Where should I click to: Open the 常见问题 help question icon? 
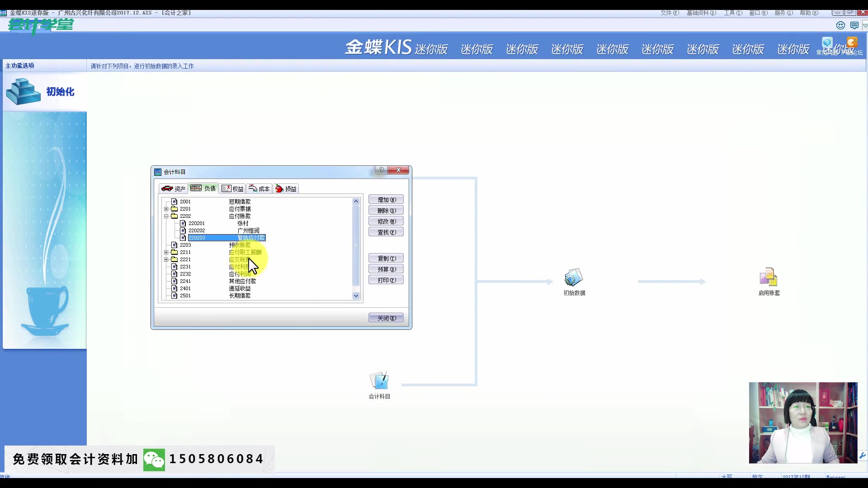[827, 43]
